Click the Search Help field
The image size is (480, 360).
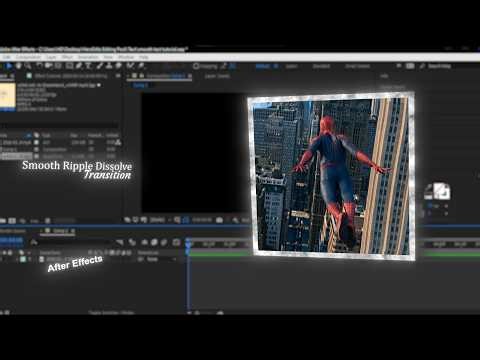(x=439, y=66)
